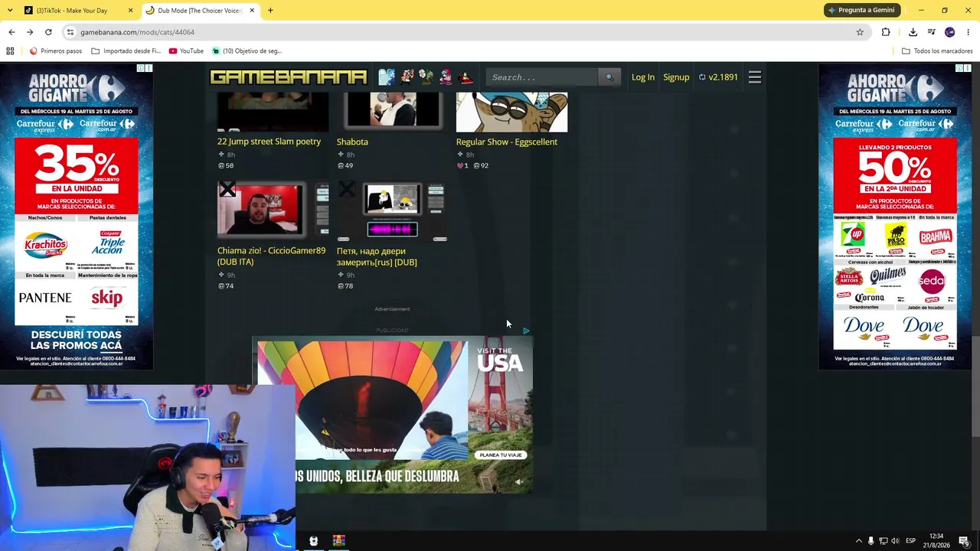Click the Planea tu viaje ad button
This screenshot has height=551, width=980.
[x=501, y=455]
